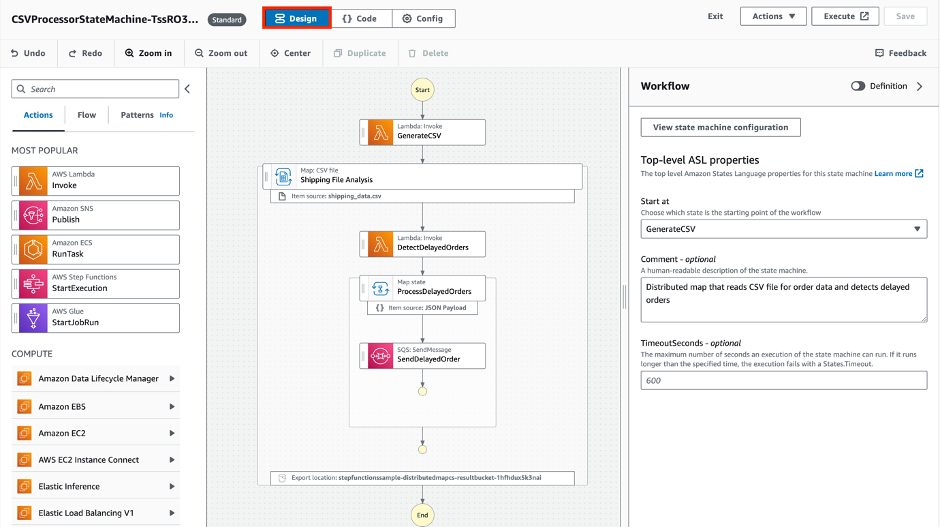Select the Amazon SNS Publish icon

tap(33, 215)
